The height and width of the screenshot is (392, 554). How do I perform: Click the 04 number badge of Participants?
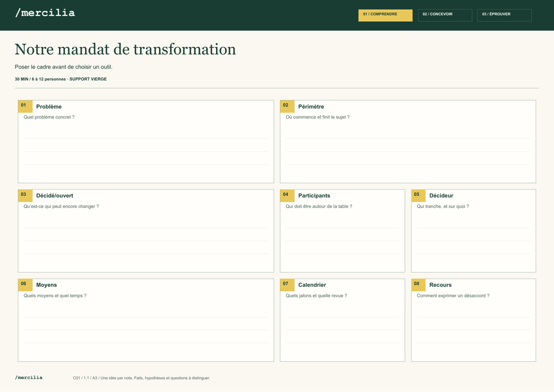(x=287, y=195)
